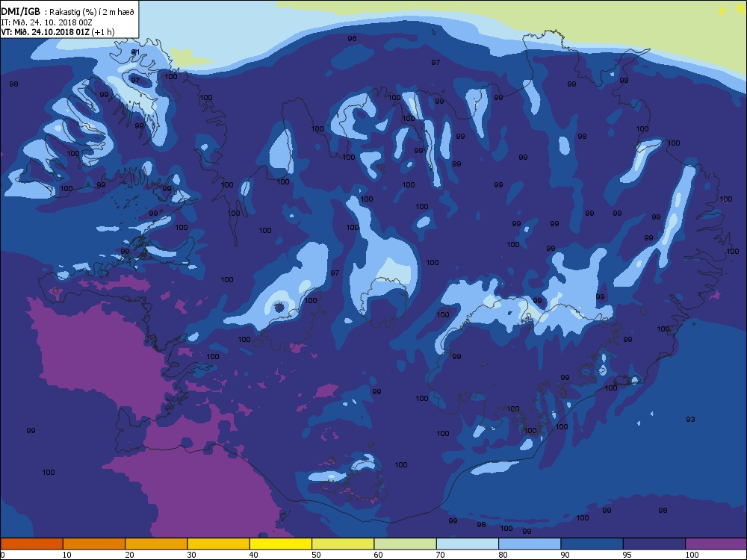747x560 pixels.
Task: Select the light blue 80–90 legend swatch
Action: (530, 544)
